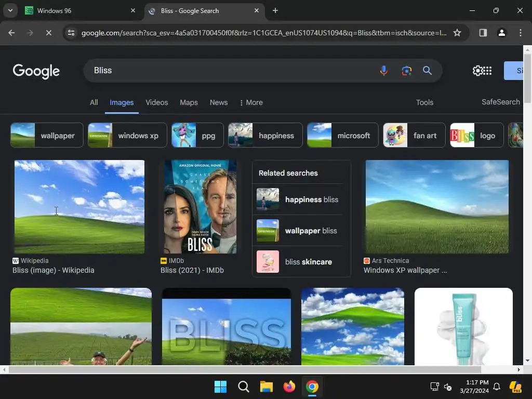Image resolution: width=532 pixels, height=399 pixels.
Task: Click the muted volume tray icon
Action: tap(448, 387)
